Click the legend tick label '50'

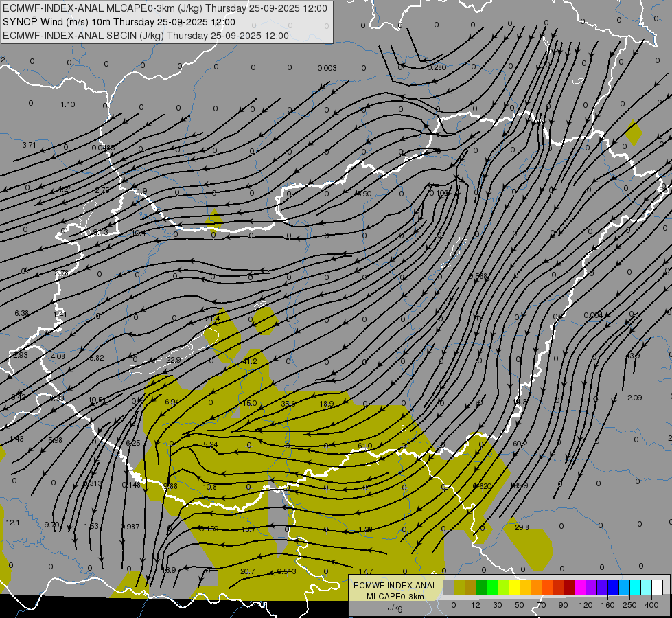pyautogui.click(x=520, y=605)
